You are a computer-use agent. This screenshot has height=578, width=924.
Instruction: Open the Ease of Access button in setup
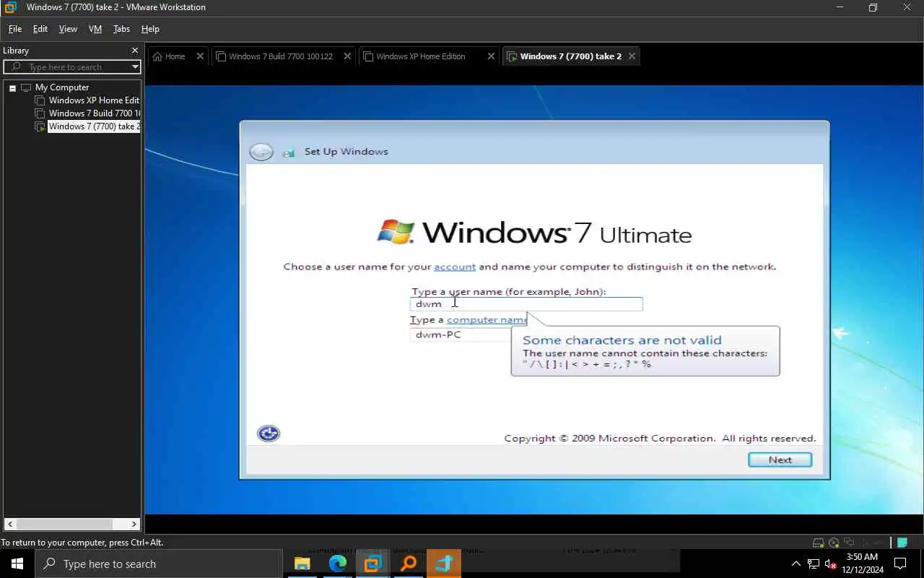(269, 433)
